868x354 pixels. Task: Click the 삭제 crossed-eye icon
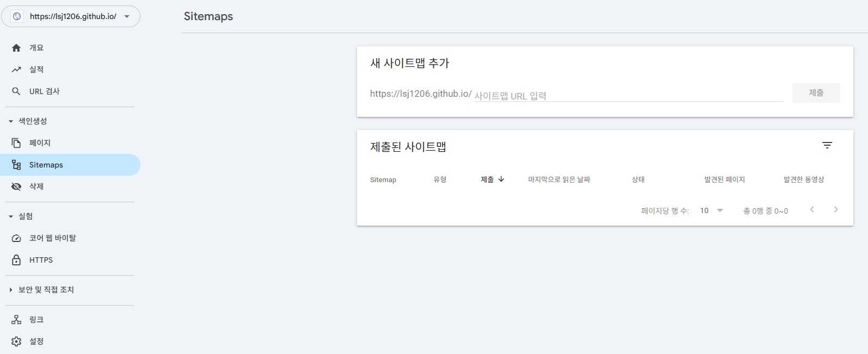point(16,187)
